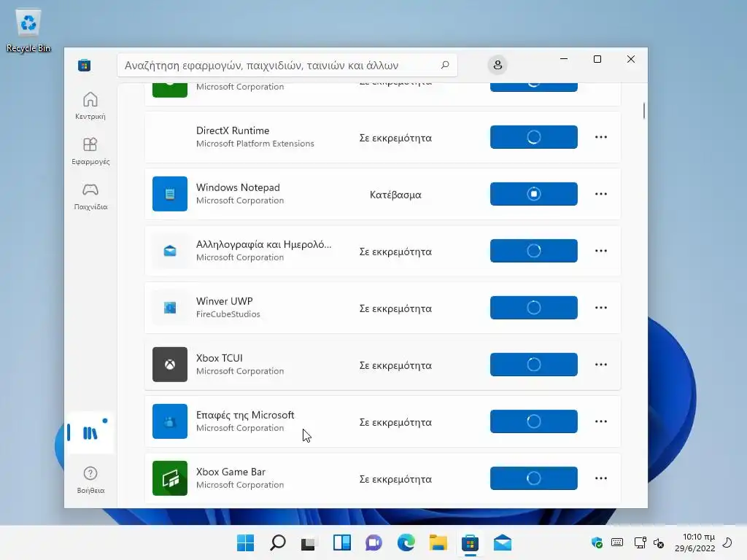Image resolution: width=747 pixels, height=560 pixels.
Task: Click Xbox Game Bar pending progress button
Action: tap(533, 478)
